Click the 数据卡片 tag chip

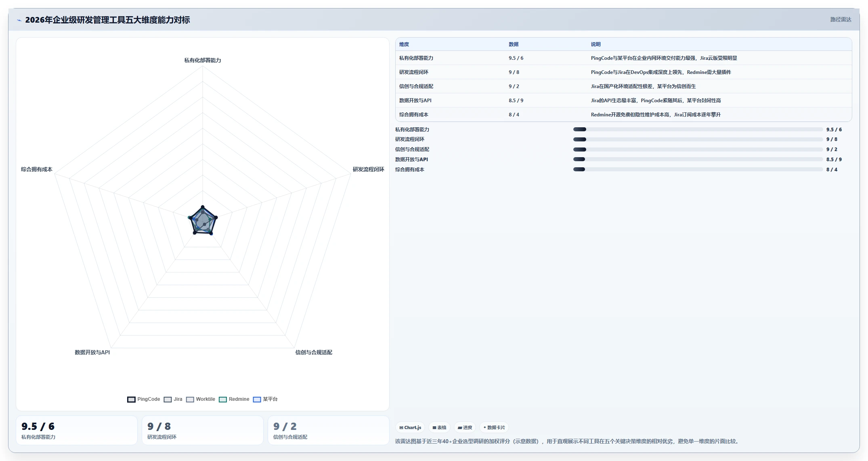[x=494, y=427]
